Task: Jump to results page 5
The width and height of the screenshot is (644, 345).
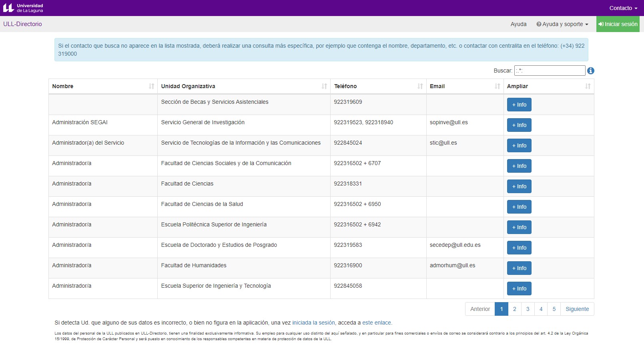Action: [554, 309]
